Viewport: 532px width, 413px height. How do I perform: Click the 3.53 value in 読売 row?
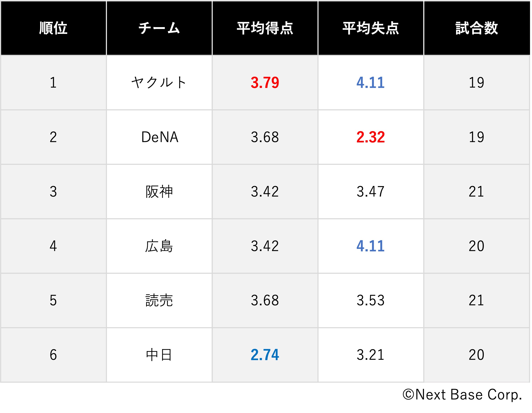370,300
